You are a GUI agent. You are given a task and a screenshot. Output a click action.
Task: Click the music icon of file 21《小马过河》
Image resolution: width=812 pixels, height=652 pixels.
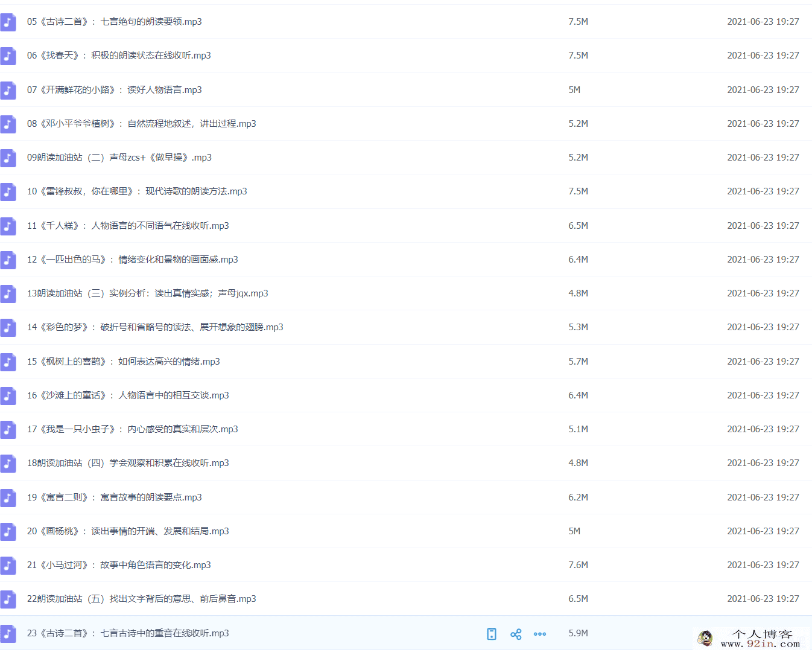coord(8,565)
